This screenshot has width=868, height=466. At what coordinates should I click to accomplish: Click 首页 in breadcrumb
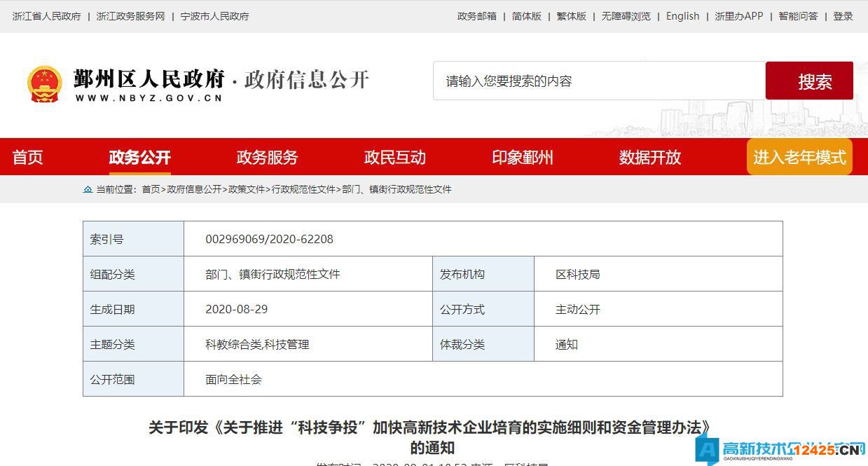[151, 190]
